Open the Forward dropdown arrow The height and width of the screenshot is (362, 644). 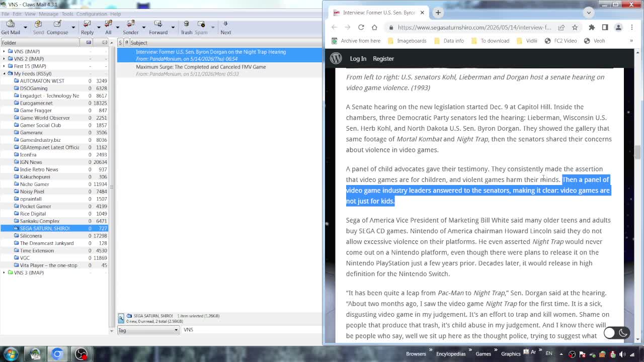pyautogui.click(x=173, y=28)
